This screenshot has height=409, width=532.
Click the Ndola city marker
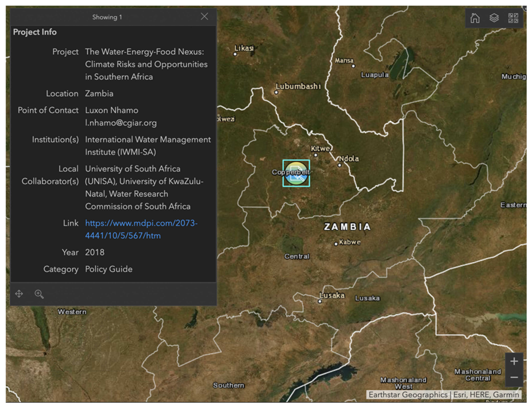pos(339,165)
